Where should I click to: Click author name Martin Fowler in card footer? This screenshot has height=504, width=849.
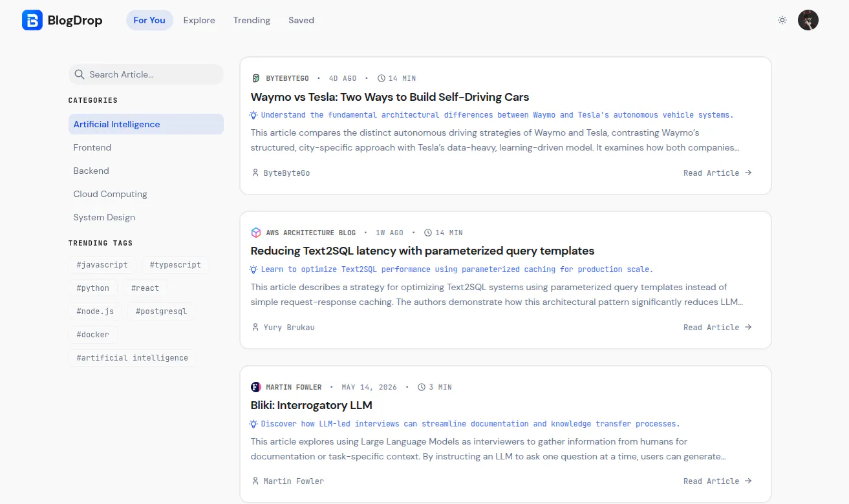point(294,481)
